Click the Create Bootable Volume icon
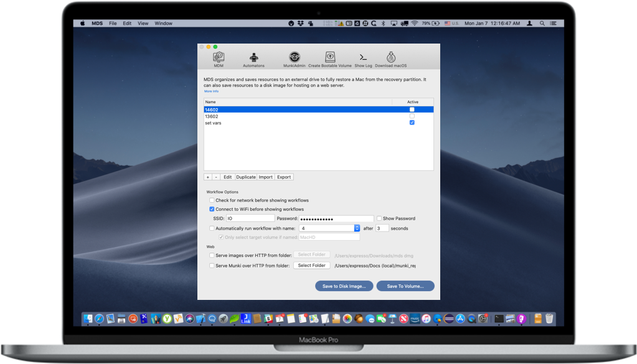637x364 pixels. click(330, 57)
